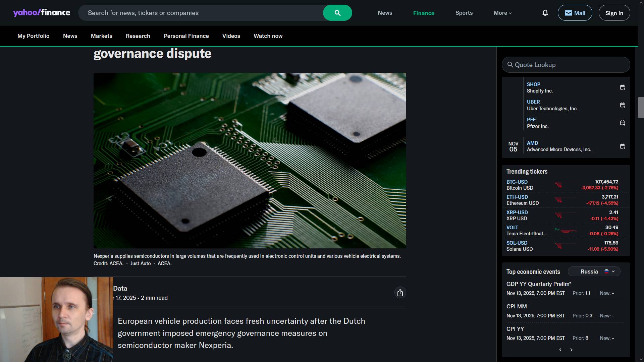
Task: Open the Russia country selector dropdown
Action: pos(594,271)
